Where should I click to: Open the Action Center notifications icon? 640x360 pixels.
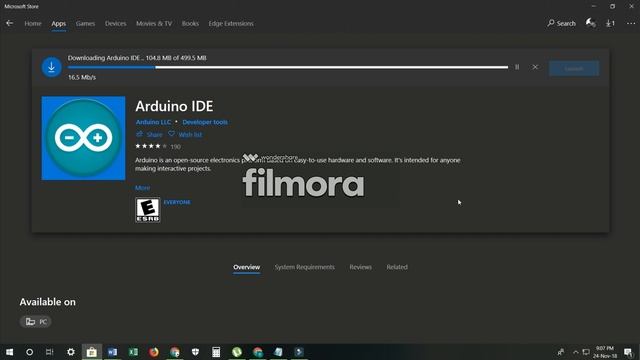[628, 352]
